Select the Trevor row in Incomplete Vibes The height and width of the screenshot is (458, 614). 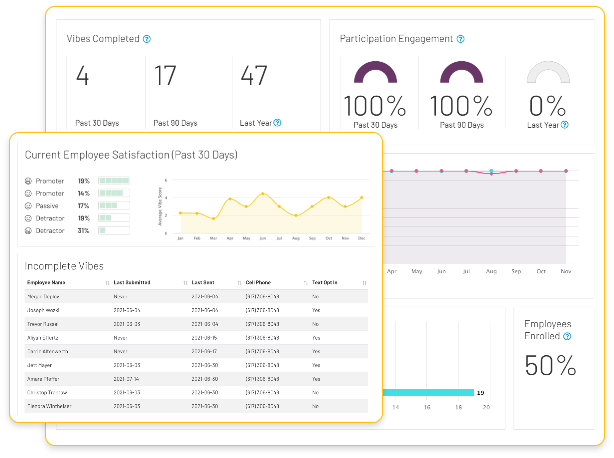click(x=196, y=324)
